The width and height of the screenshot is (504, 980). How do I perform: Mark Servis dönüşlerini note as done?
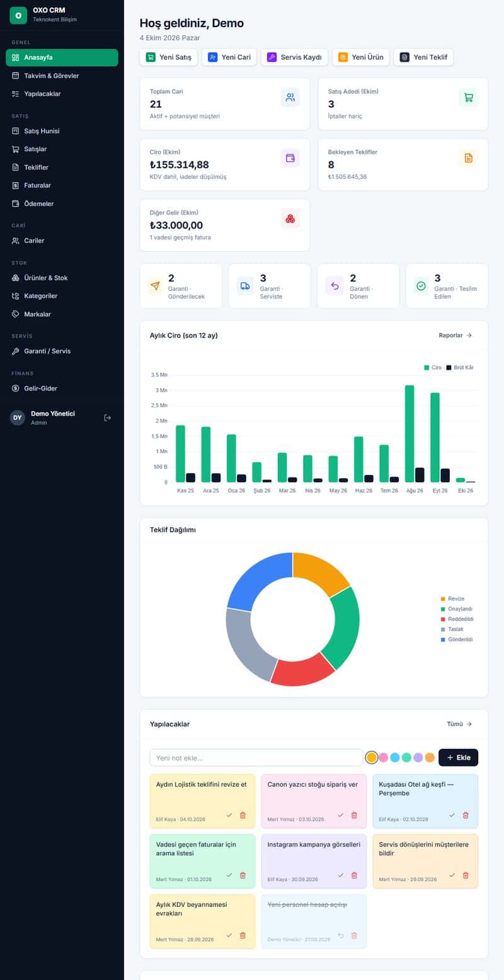pos(452,875)
